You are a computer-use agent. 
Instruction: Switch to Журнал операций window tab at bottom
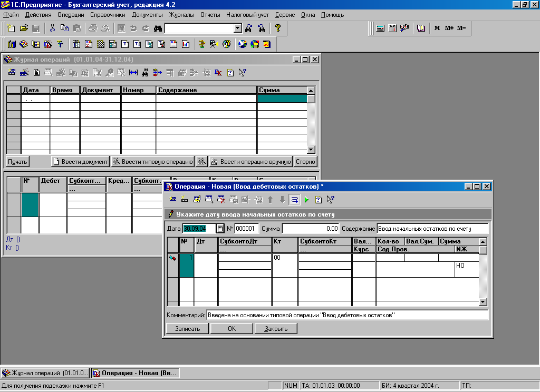coord(45,373)
